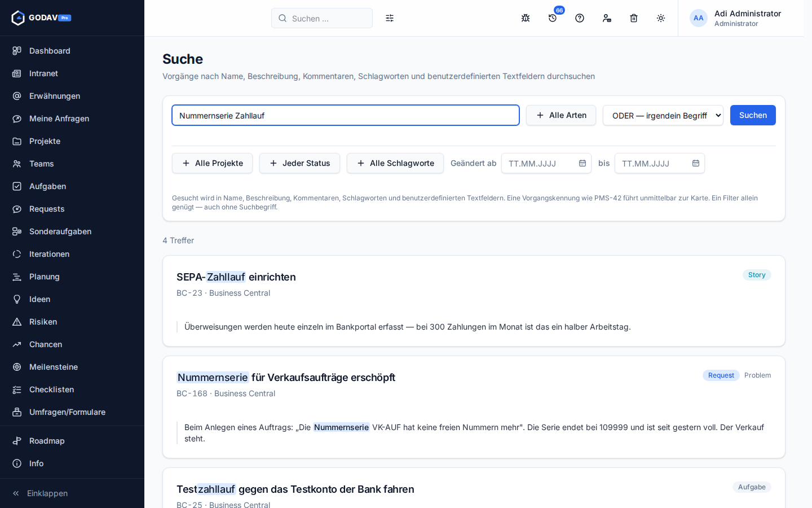The height and width of the screenshot is (508, 812).
Task: Navigate to Meine Anfragen
Action: coord(72,119)
